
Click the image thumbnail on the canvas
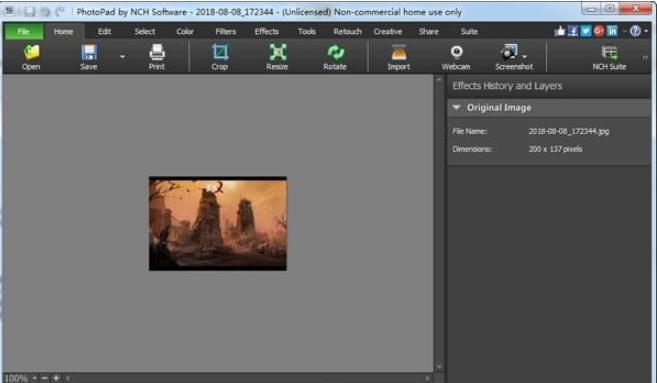218,224
